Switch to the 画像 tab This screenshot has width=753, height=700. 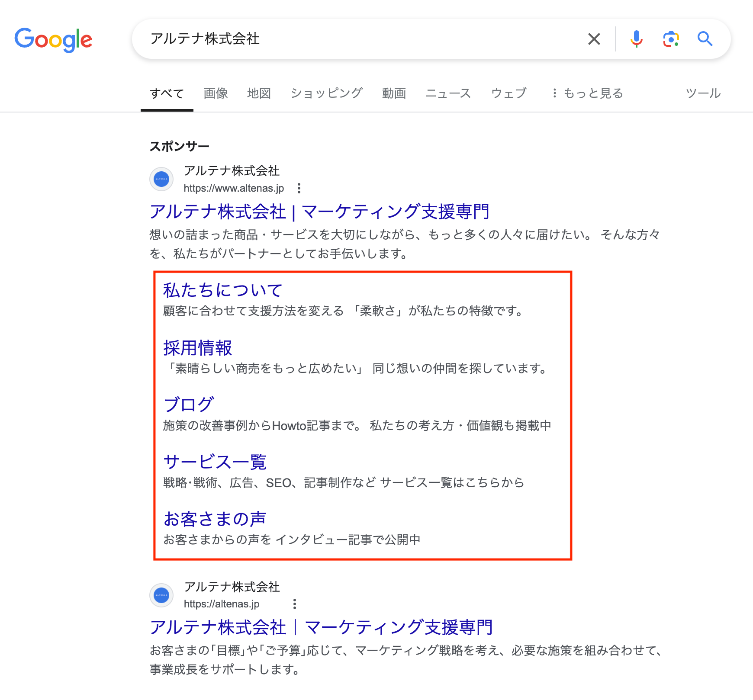coord(216,93)
